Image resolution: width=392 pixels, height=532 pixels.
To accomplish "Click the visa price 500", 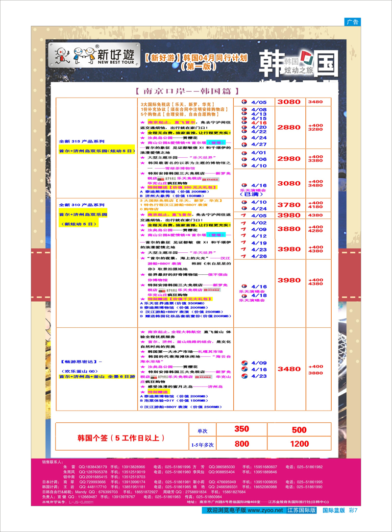I will point(299,430).
